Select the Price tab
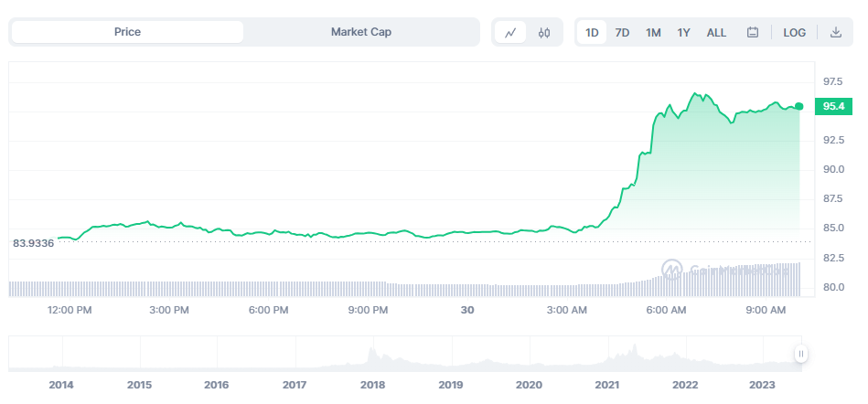Screen dimensions: 868x404 127,32
